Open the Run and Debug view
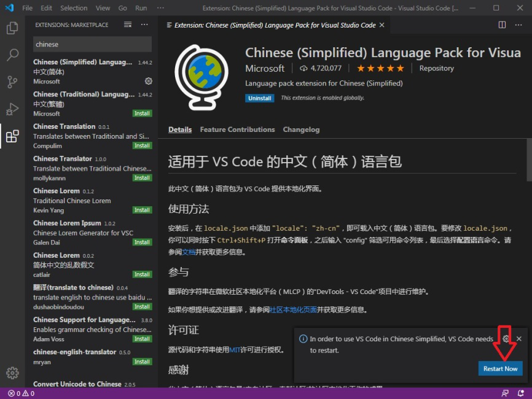 pyautogui.click(x=12, y=109)
